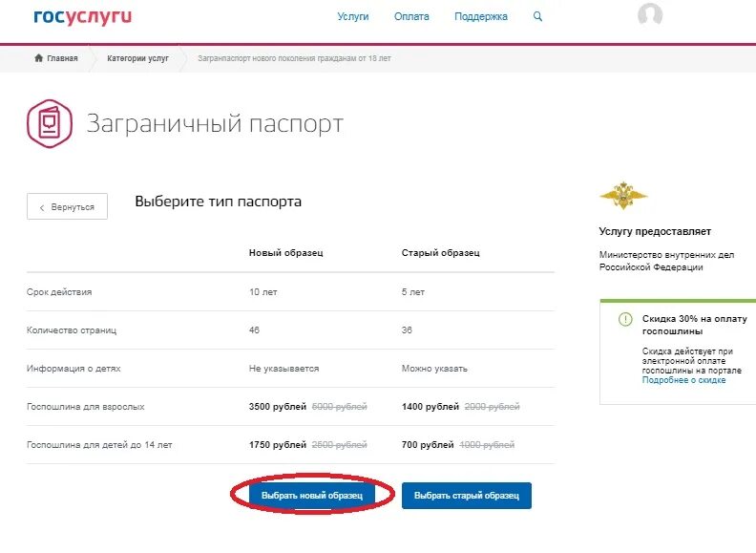Click the home icon in breadcrumbs
The height and width of the screenshot is (553, 756).
[38, 58]
